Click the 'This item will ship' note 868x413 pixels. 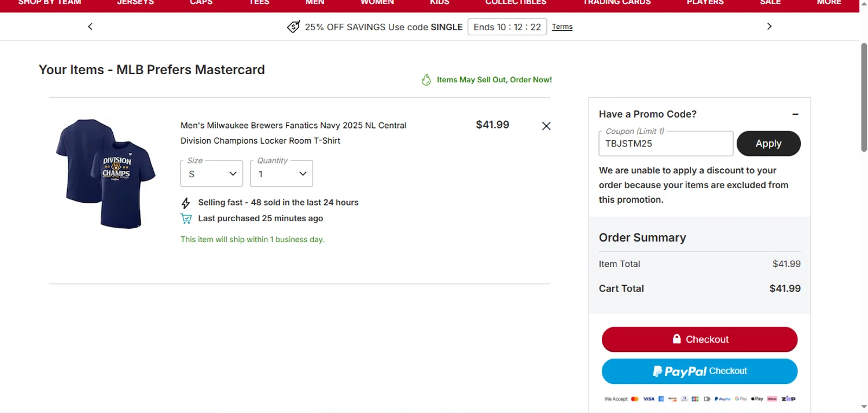[252, 239]
